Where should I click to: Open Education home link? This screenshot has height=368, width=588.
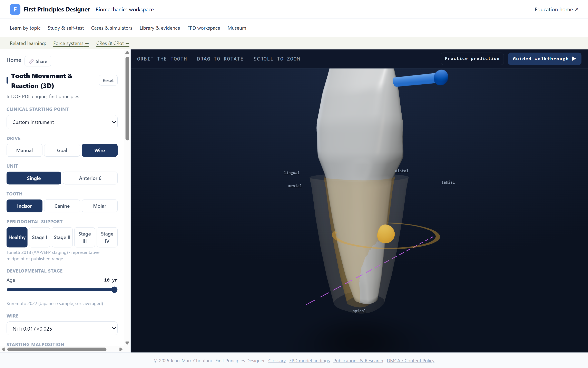coord(556,9)
